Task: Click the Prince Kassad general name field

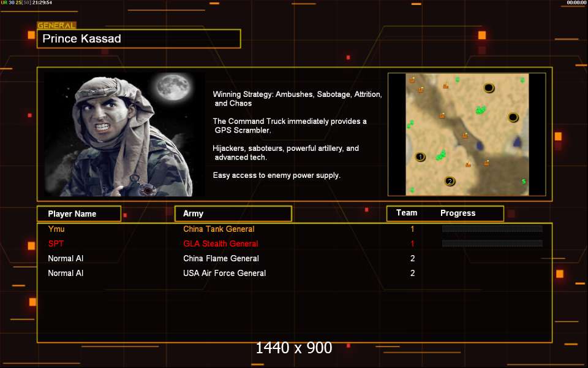Action: coord(139,39)
